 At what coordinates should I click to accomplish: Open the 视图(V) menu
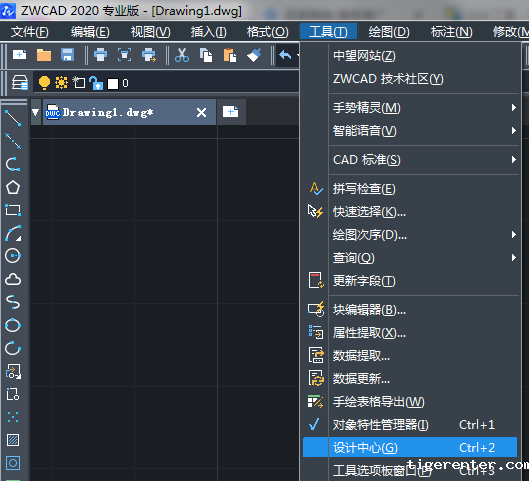click(x=150, y=32)
